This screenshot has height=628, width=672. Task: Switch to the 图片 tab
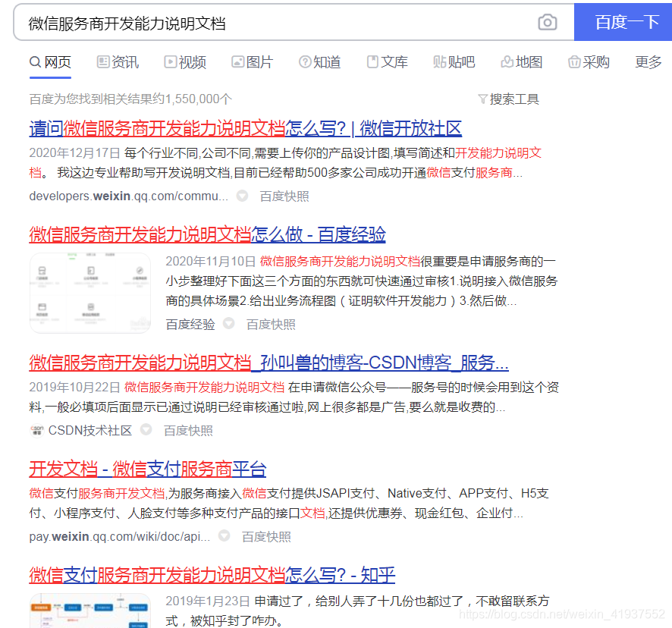253,62
